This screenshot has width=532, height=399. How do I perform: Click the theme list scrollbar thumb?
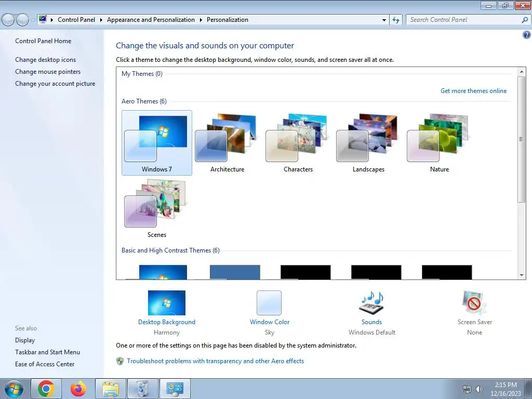click(522, 139)
